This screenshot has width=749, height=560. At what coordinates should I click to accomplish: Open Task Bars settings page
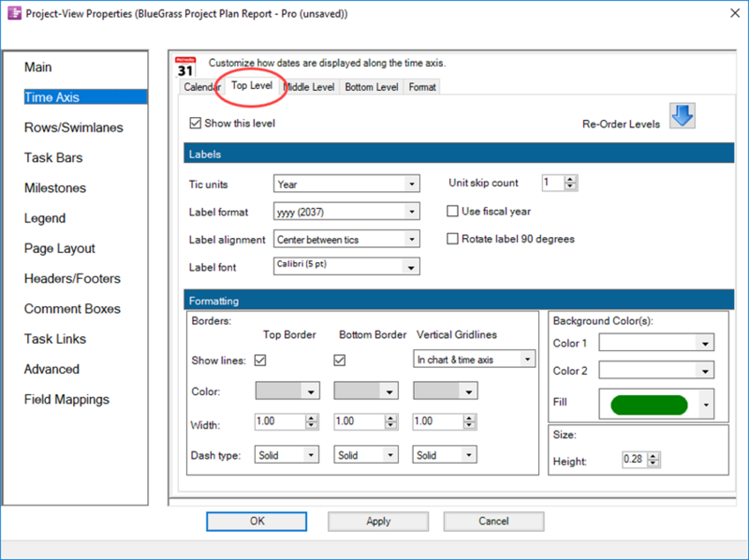(53, 157)
